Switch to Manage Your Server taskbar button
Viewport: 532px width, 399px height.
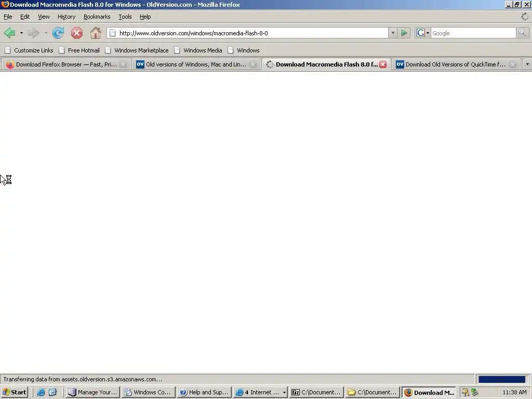92,392
